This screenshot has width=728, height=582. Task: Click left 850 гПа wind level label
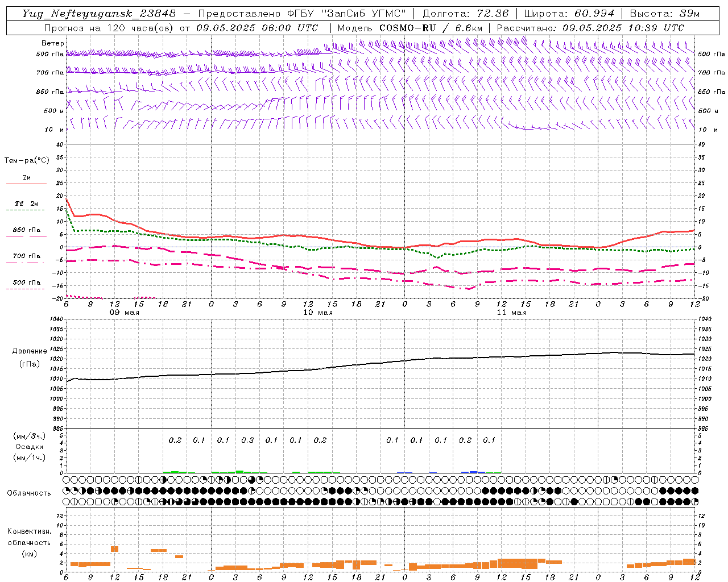tap(50, 92)
